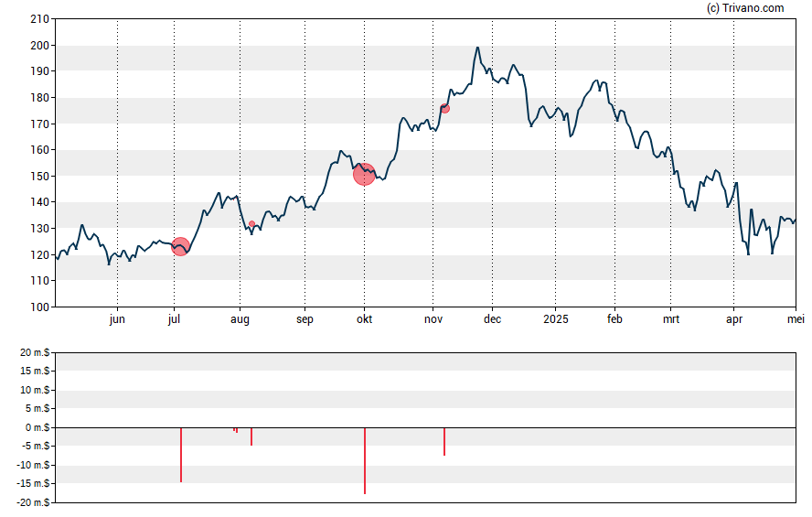
Task: Click the '2025' x-axis label
Action: click(x=556, y=319)
